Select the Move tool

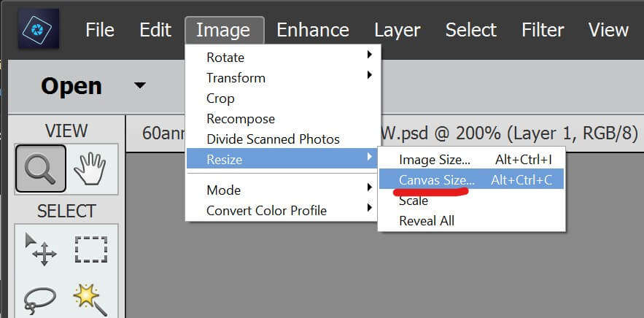coord(40,249)
